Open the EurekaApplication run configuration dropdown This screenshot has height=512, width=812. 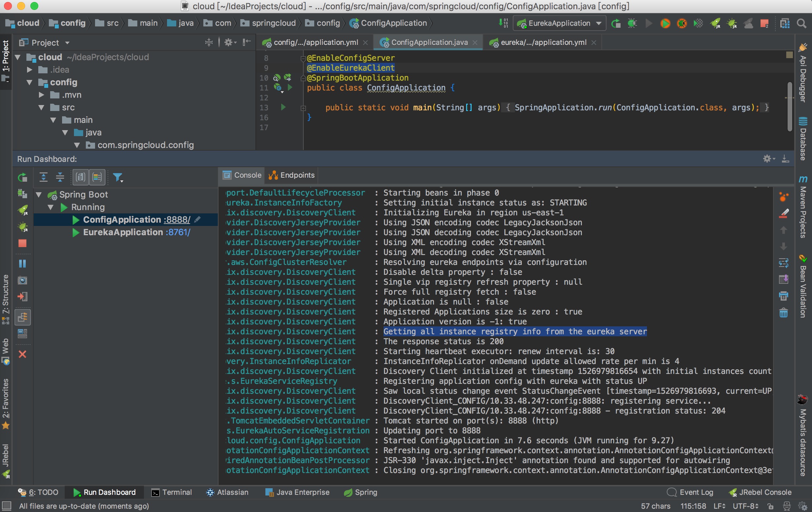pos(560,23)
